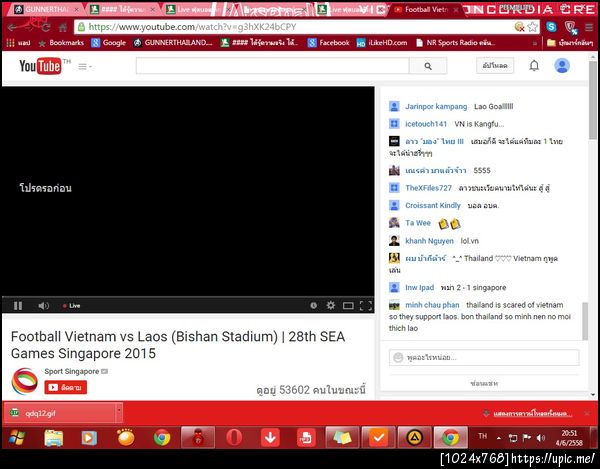Viewport: 600px width, 469px height.
Task: Pause the live video
Action: [x=18, y=306]
